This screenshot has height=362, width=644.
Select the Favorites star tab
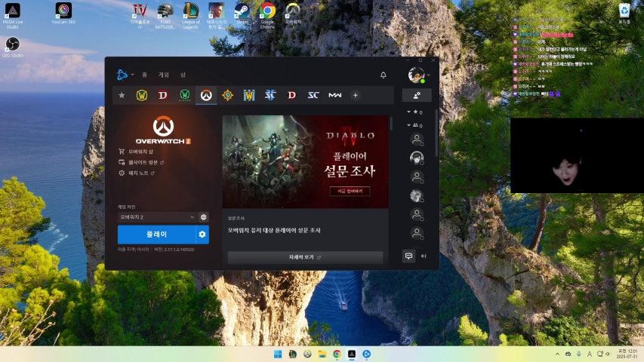(122, 95)
